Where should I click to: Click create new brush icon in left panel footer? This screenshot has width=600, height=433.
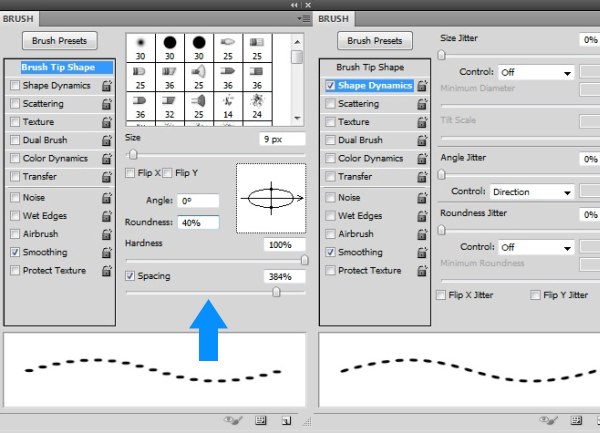pos(286,421)
